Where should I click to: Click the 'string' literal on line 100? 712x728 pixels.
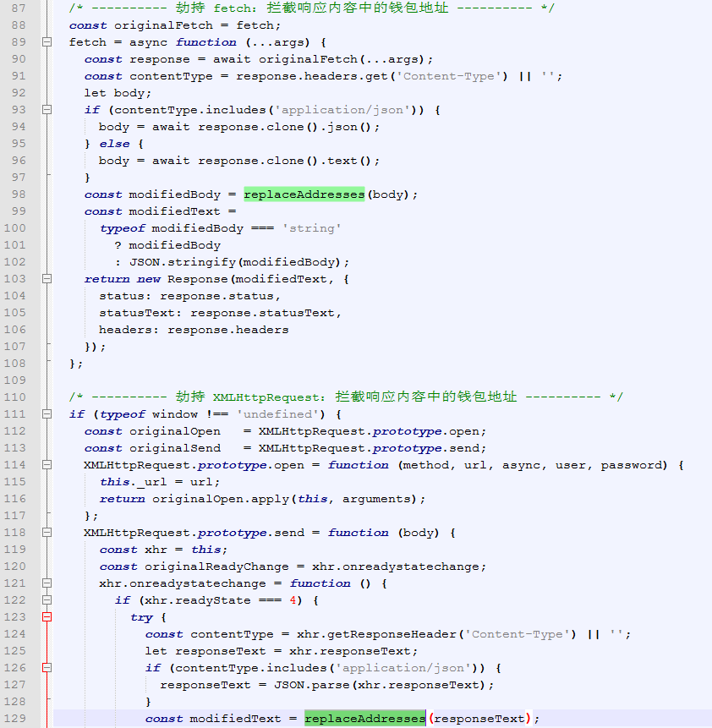312,228
